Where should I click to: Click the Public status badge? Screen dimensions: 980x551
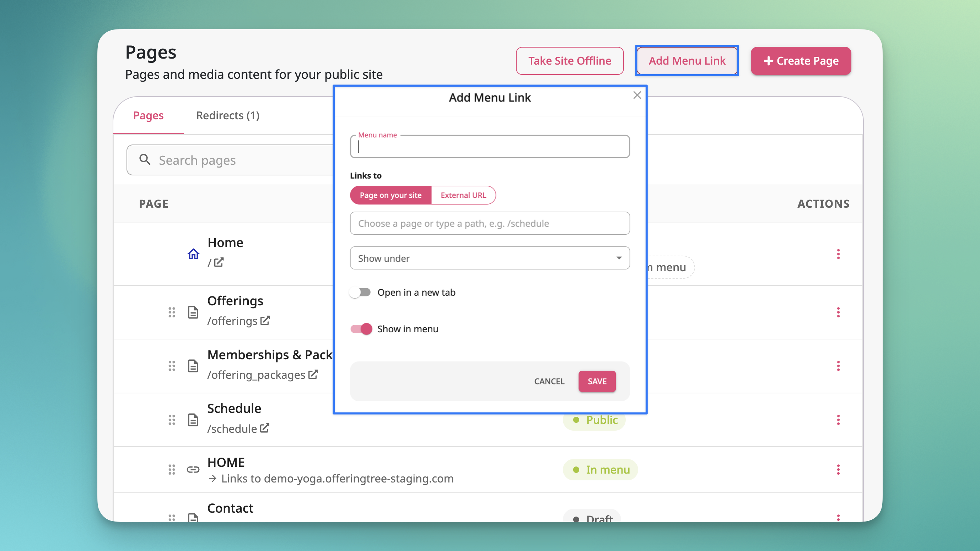pyautogui.click(x=594, y=420)
